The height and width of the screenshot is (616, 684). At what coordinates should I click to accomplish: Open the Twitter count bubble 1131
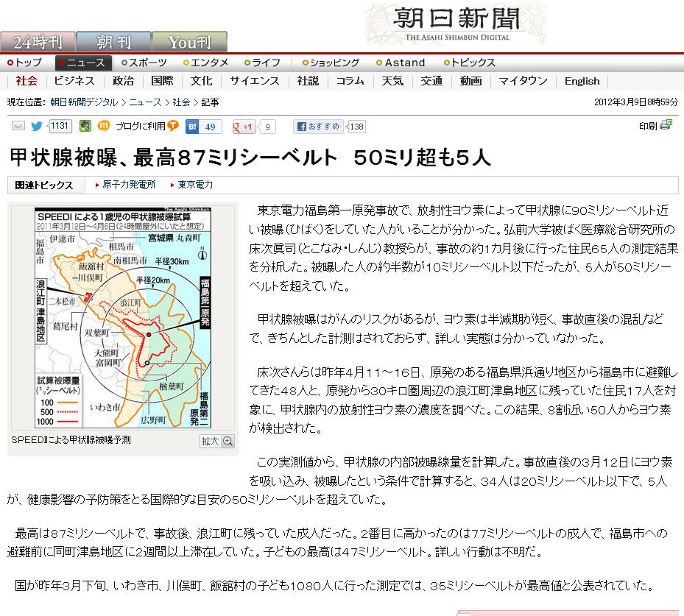tap(60, 126)
